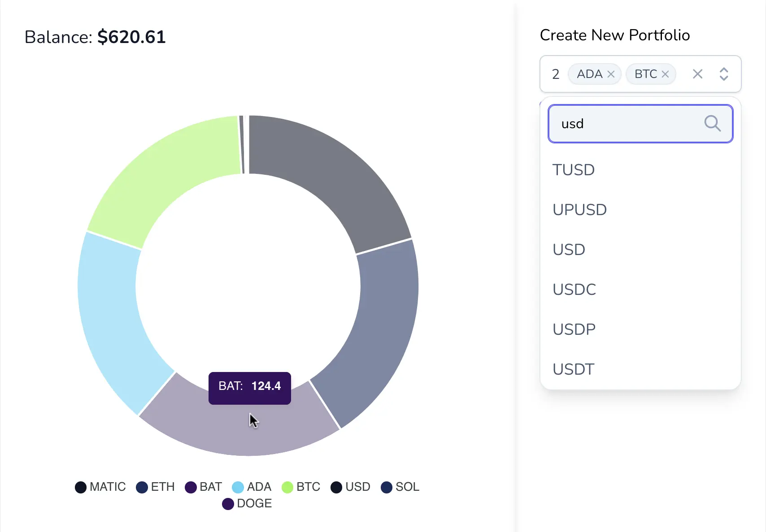Pick the USD option
Viewport: 766px width, 532px height.
click(x=569, y=250)
